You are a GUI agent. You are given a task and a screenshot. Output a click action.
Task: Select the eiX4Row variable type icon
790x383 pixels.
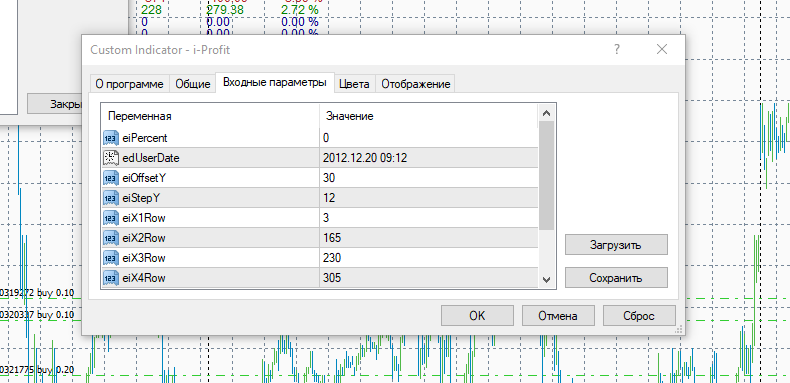[x=111, y=278]
